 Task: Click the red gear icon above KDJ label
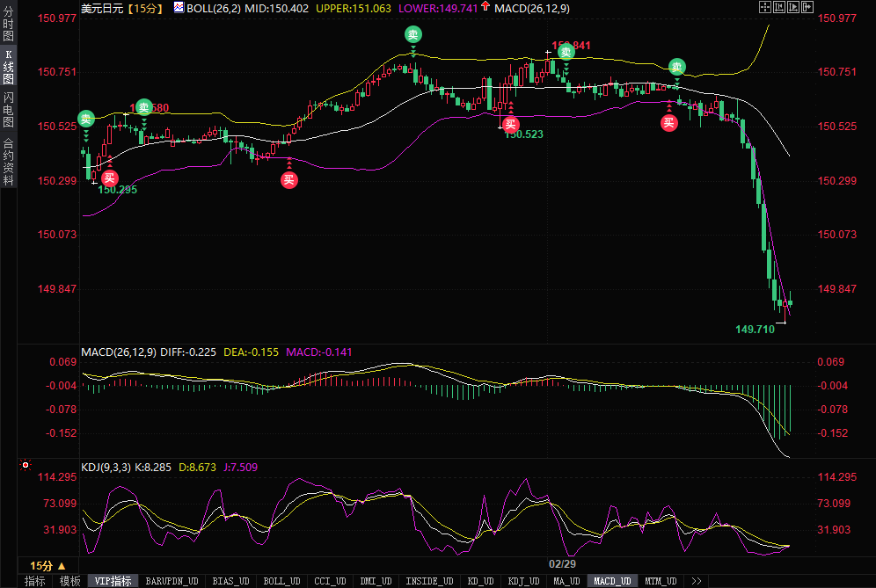click(x=26, y=465)
